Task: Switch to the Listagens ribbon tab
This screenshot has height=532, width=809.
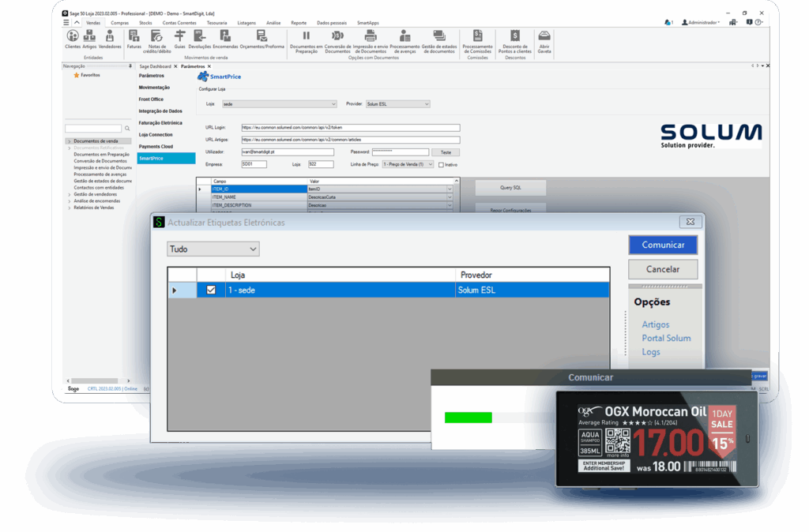Action: pyautogui.click(x=246, y=23)
